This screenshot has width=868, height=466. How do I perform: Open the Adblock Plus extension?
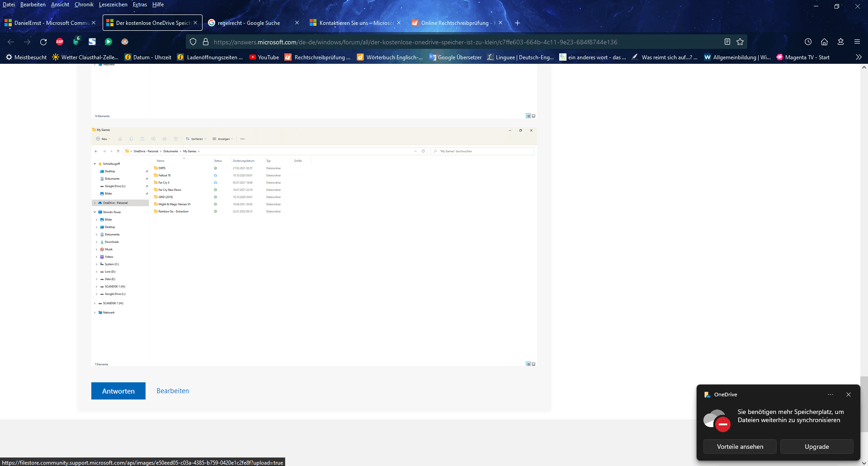tap(60, 42)
